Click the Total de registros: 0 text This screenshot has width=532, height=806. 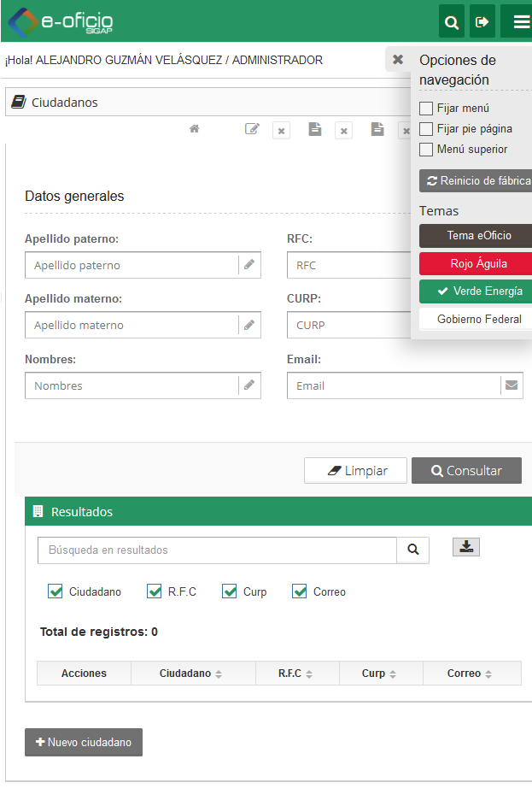point(99,632)
